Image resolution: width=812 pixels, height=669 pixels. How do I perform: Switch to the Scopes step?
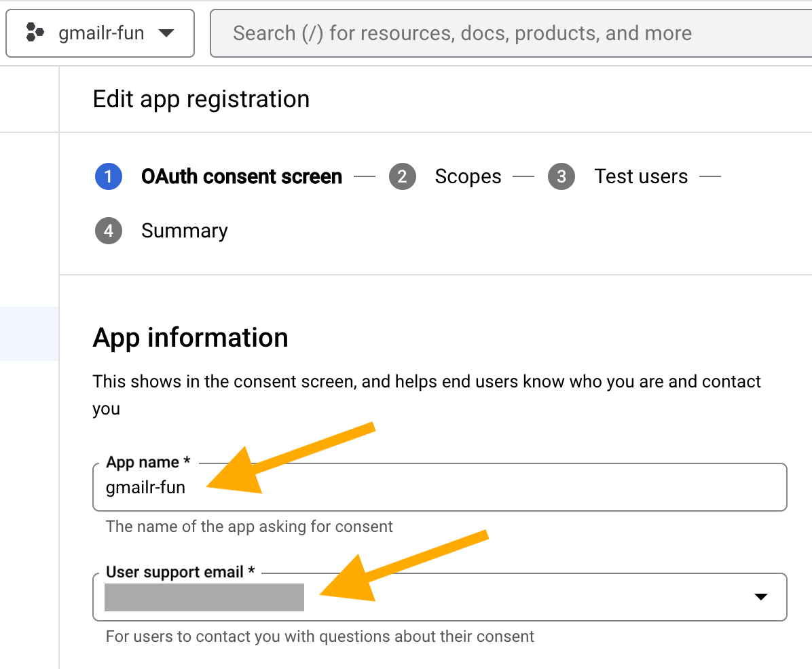[x=468, y=176]
